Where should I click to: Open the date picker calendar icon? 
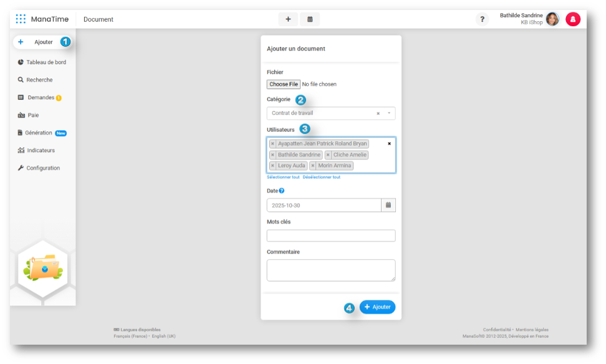pyautogui.click(x=388, y=205)
